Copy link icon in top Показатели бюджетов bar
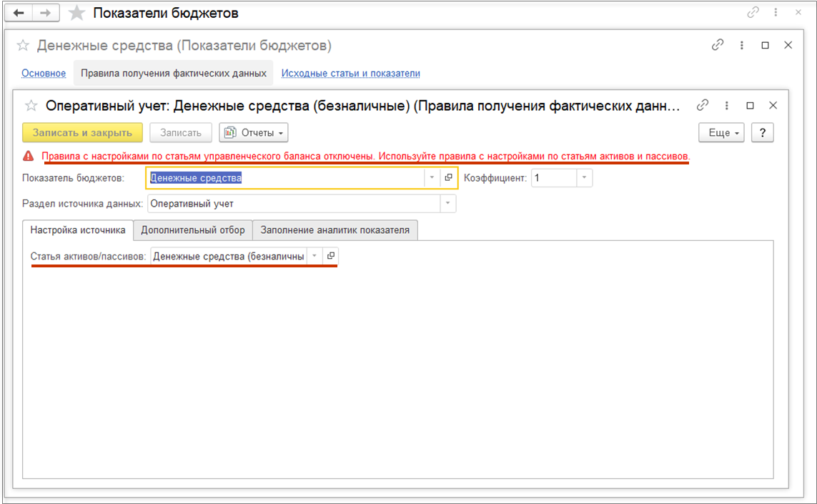Viewport: 817px width, 504px height. (753, 12)
